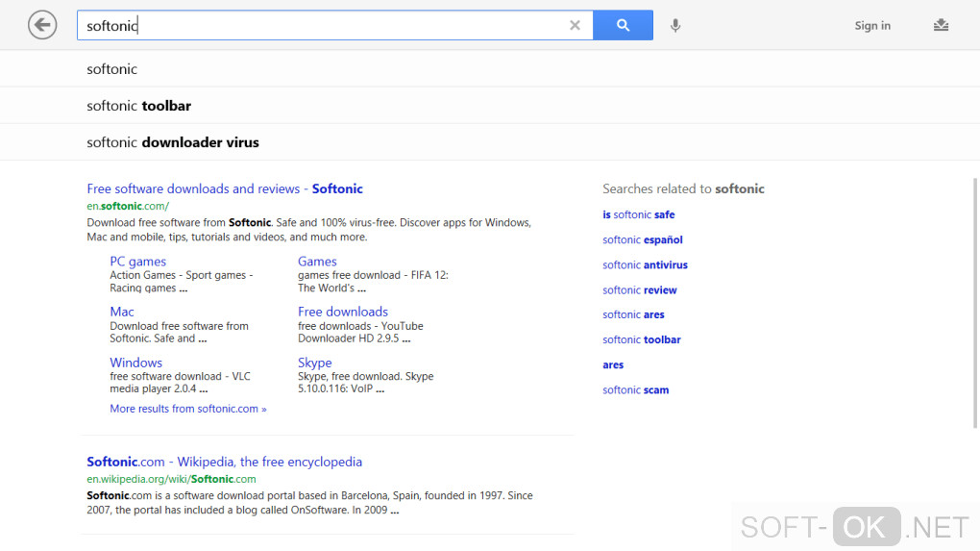Click related search 'softonic scam'
This screenshot has width=980, height=551.
635,389
